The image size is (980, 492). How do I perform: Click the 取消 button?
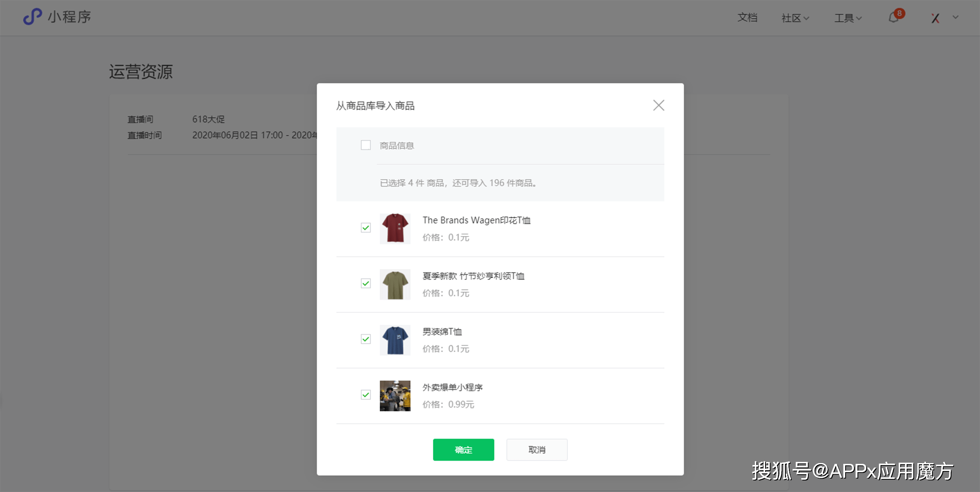[537, 450]
